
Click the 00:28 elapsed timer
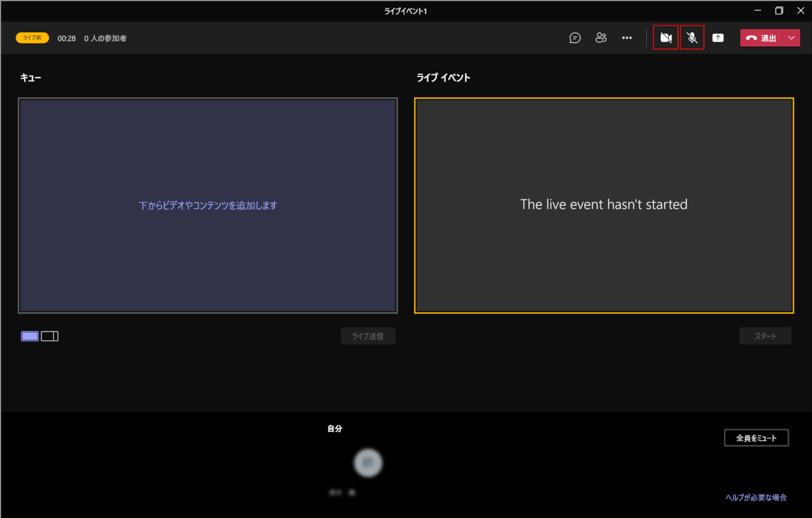(67, 38)
